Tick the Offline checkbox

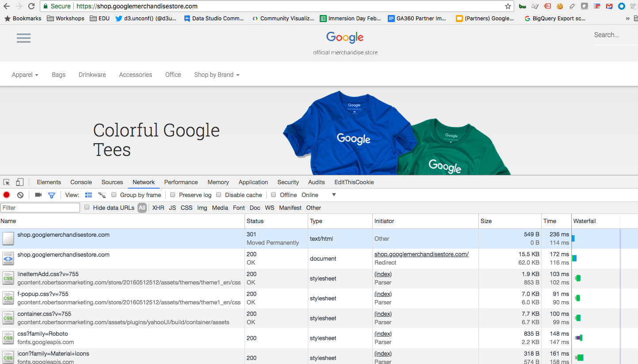(274, 195)
